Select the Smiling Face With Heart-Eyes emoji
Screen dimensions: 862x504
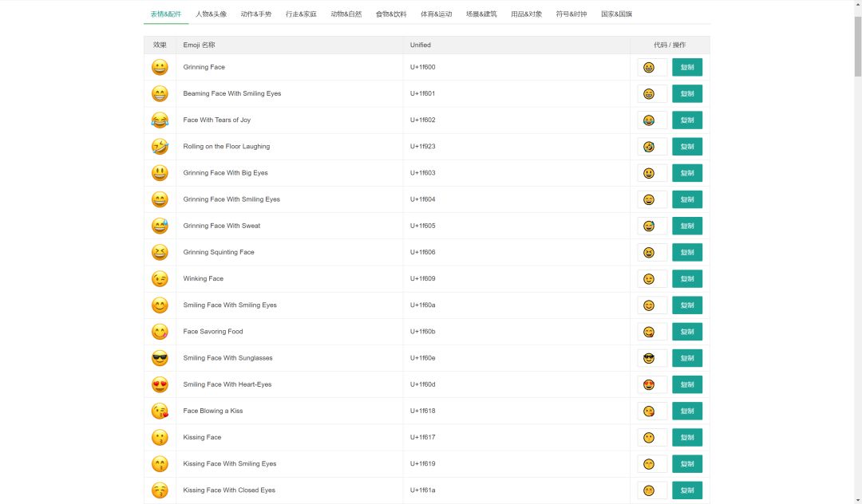tap(160, 384)
